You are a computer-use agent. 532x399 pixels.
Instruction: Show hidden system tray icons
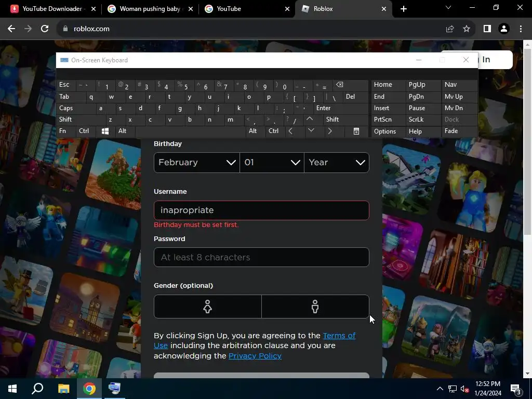click(440, 389)
